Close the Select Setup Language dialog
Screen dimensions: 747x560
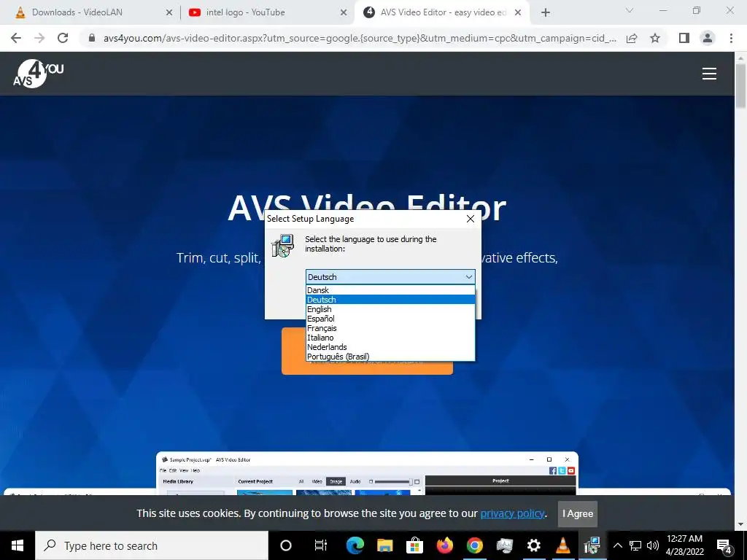point(471,219)
